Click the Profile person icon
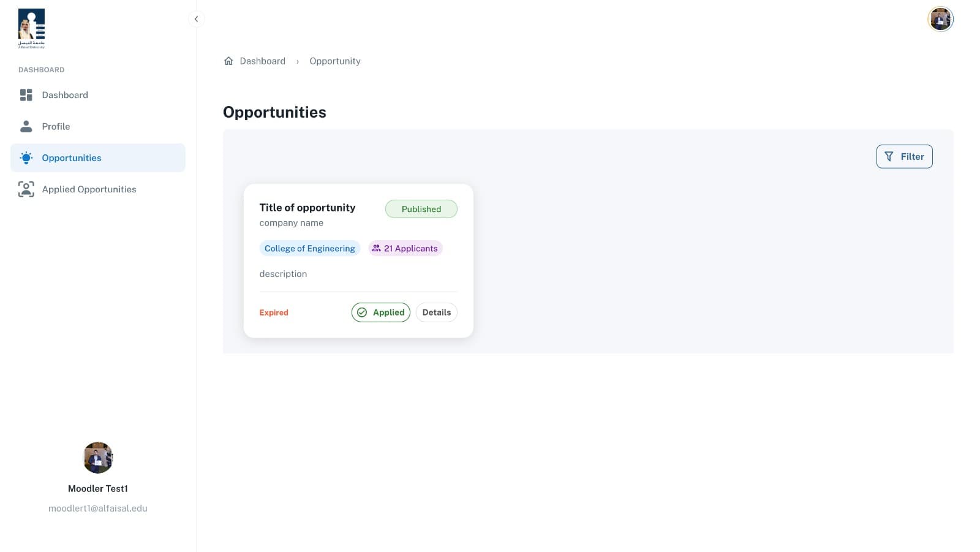The width and height of the screenshot is (980, 552). click(26, 126)
